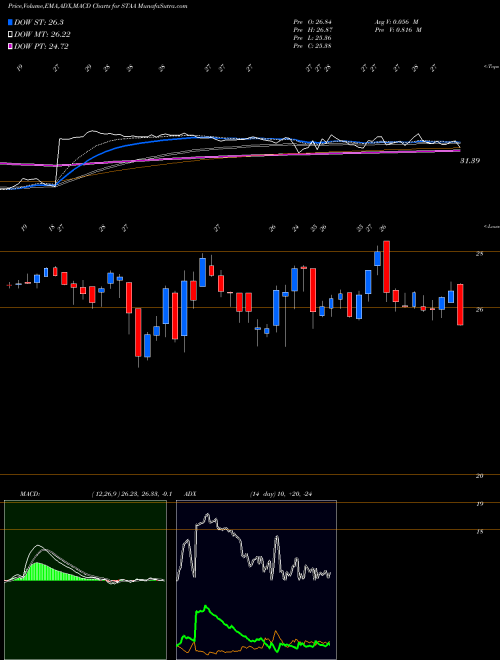Click the 'Pre L: 25.36' value

click(x=312, y=38)
